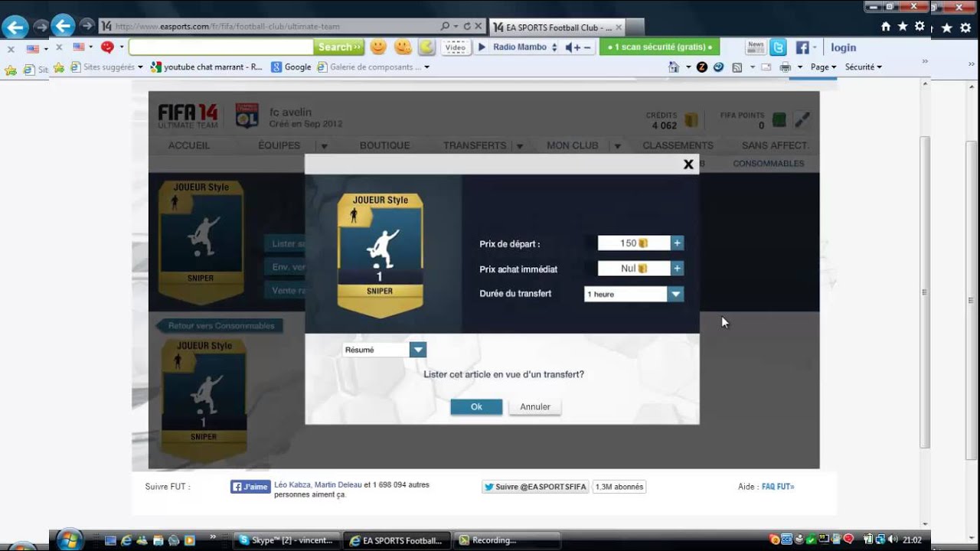The image size is (980, 551).
Task: Open the Durée du transfert dropdown
Action: pos(634,294)
